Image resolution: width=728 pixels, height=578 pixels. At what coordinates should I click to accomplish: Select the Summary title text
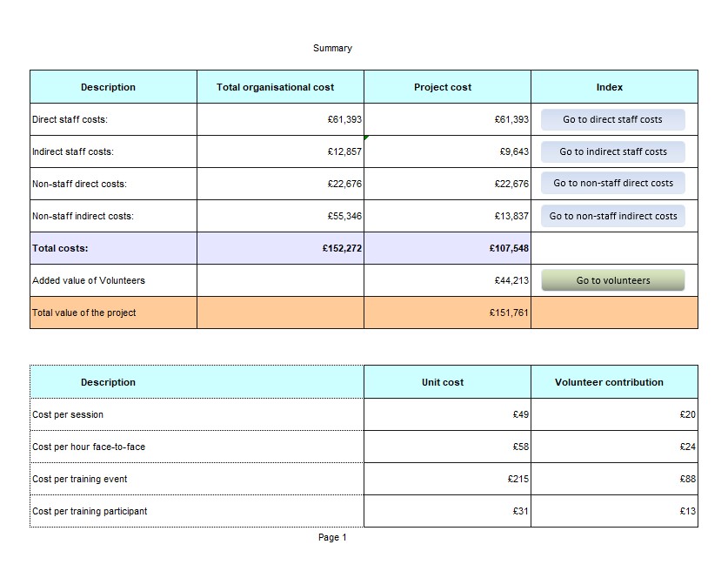coord(332,49)
